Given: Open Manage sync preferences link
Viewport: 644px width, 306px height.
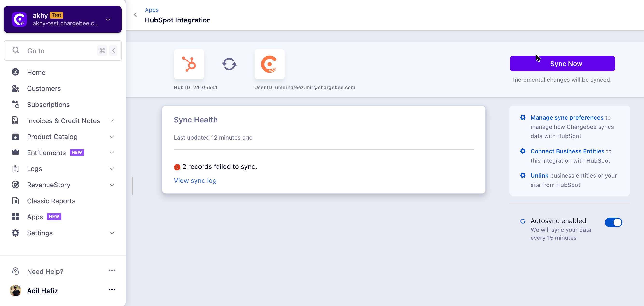Looking at the screenshot, I should click(567, 117).
